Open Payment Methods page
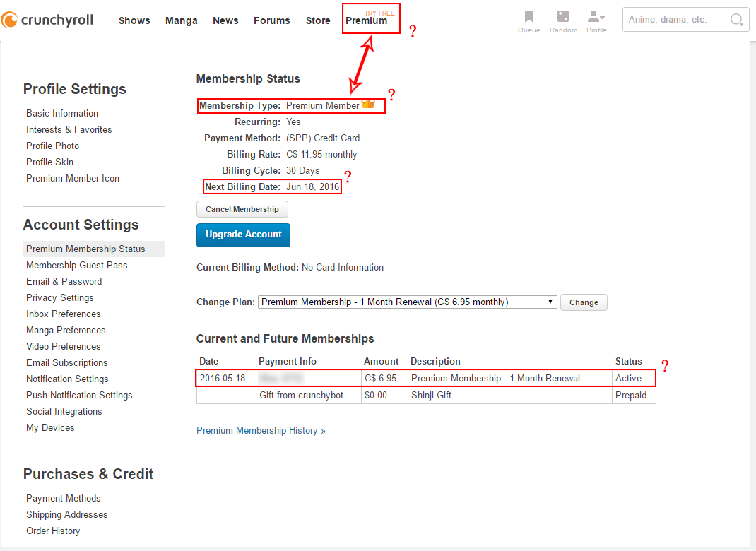 [63, 499]
